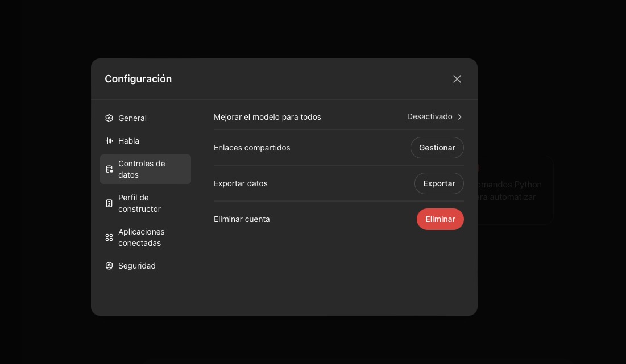The image size is (626, 364).
Task: Select the Habla audio waveform icon
Action: (109, 141)
